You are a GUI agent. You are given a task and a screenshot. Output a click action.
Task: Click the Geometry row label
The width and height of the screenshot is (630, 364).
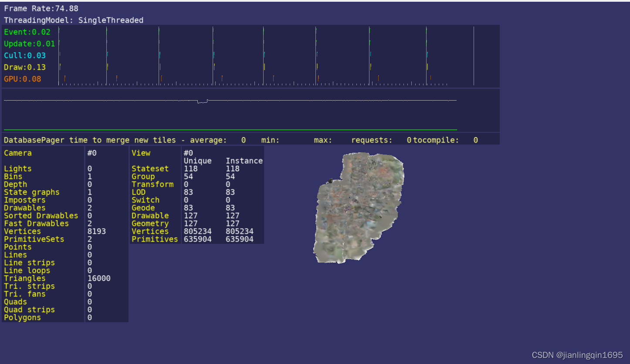click(150, 223)
